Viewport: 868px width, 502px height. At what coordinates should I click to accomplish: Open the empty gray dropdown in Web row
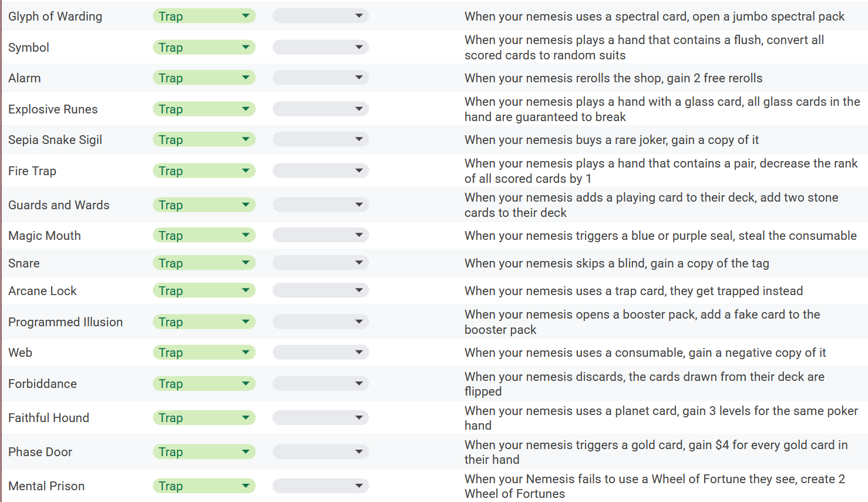point(321,353)
